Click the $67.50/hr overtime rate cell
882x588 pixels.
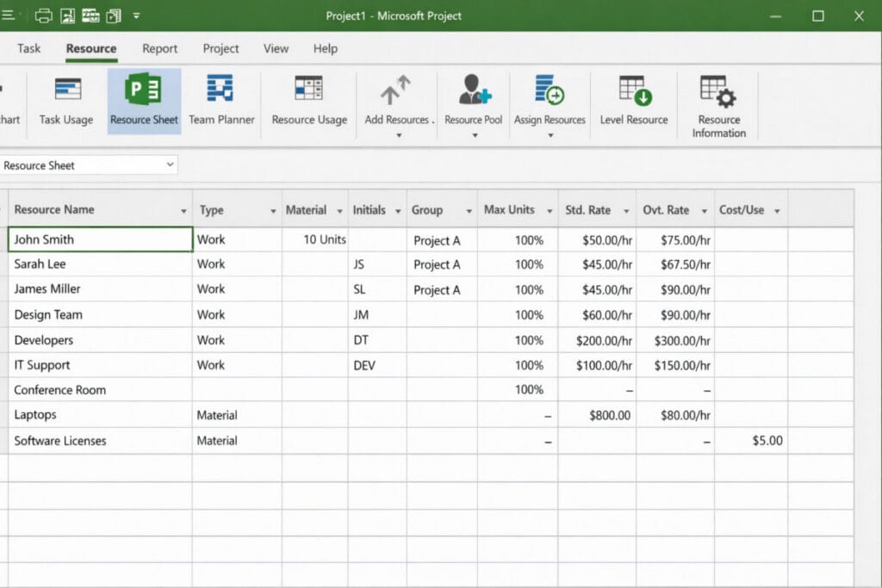coord(675,265)
